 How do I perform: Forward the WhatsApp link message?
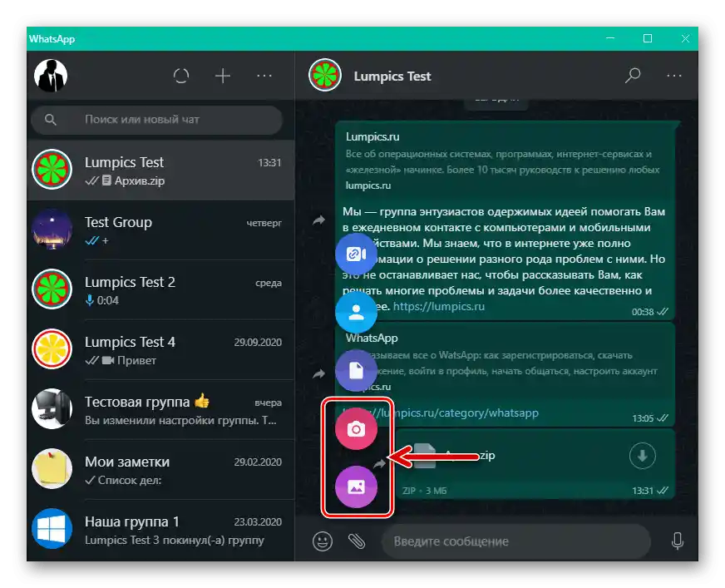coord(318,373)
